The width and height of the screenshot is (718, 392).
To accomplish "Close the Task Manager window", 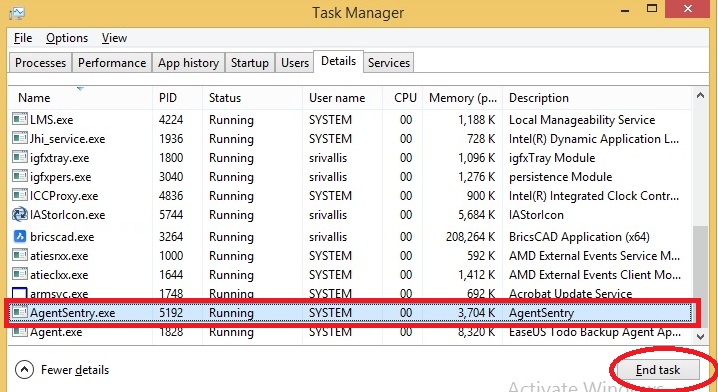I will 688,9.
